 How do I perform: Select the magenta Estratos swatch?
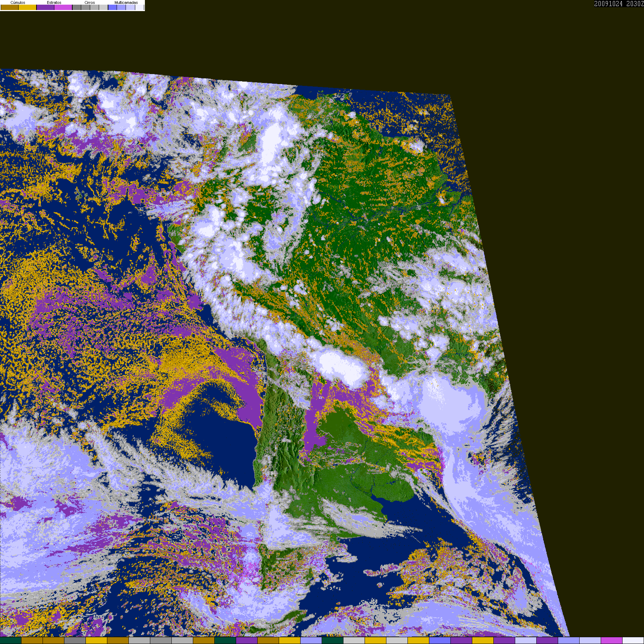click(x=63, y=7)
